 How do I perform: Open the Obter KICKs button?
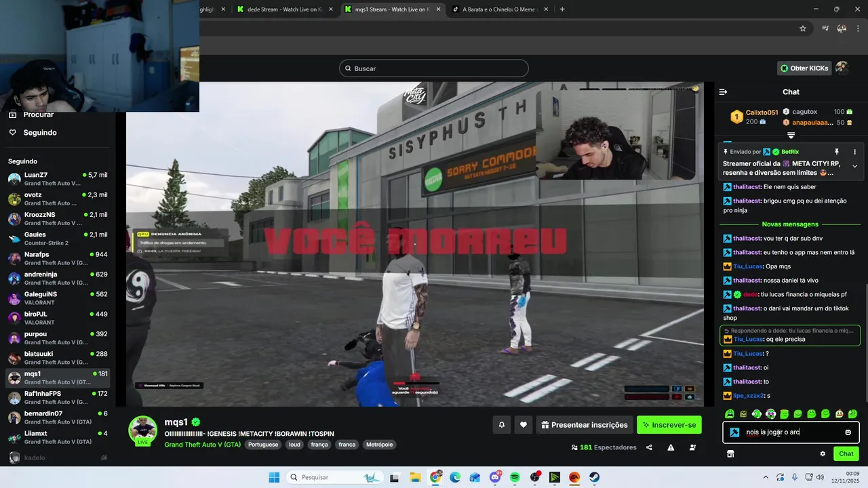[804, 68]
